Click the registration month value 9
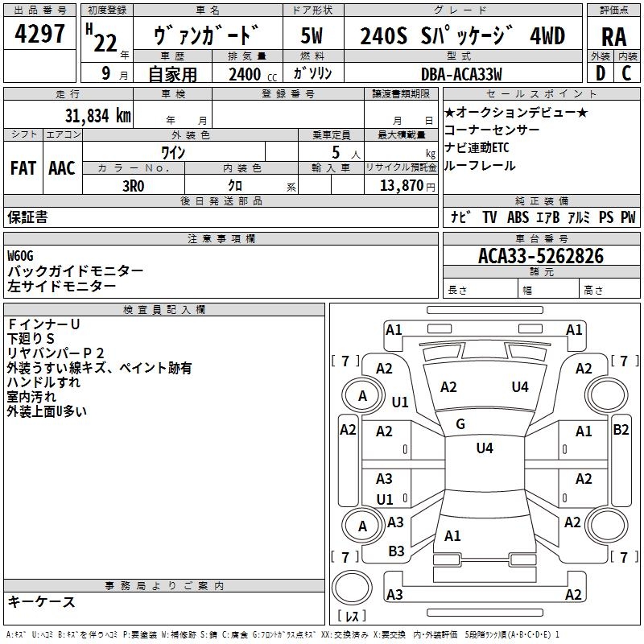This screenshot has width=644, height=644. pos(106,73)
